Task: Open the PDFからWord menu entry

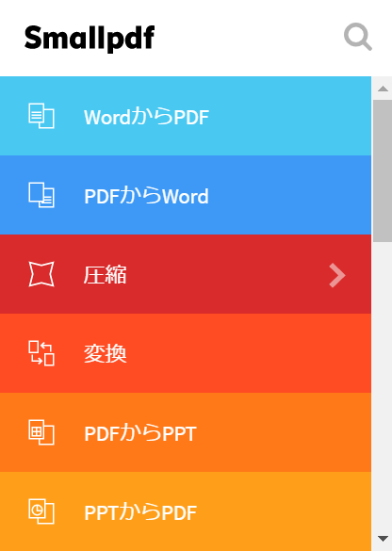Action: pyautogui.click(x=186, y=195)
